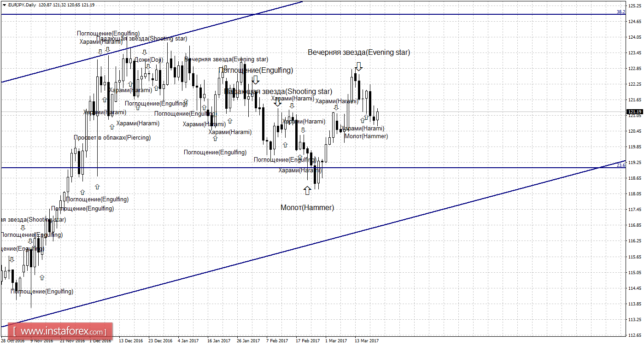The height and width of the screenshot is (346, 644).
Task: Click the 120.45 price axis label
Action: pos(634,131)
